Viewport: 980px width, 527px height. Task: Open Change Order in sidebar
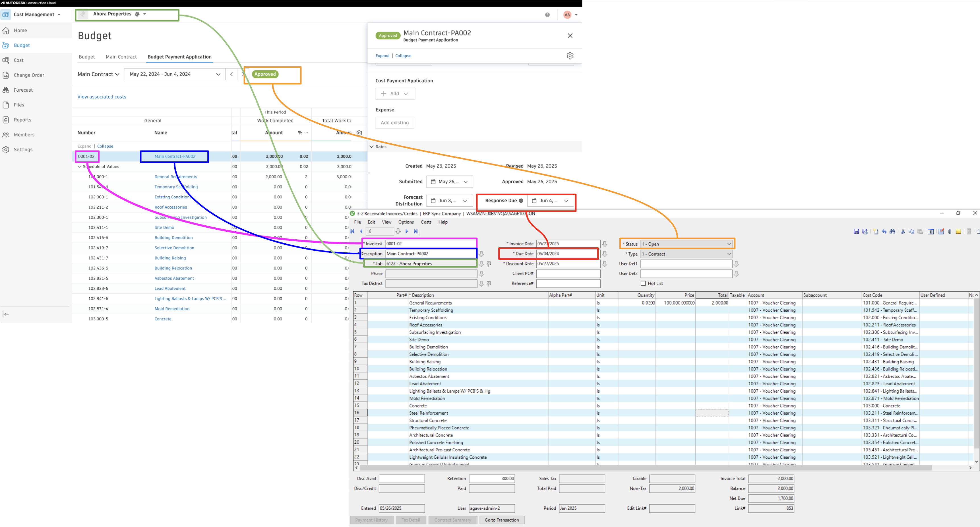(x=29, y=75)
